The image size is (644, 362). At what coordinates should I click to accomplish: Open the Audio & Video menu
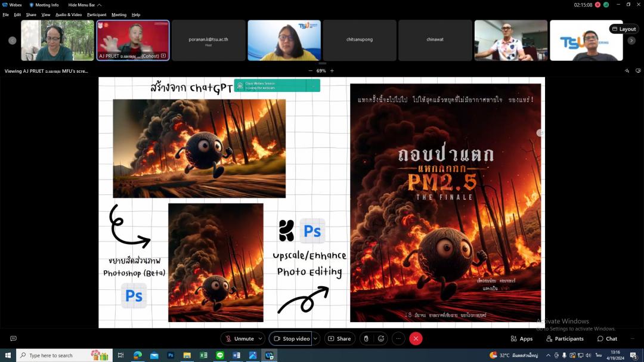pos(69,14)
